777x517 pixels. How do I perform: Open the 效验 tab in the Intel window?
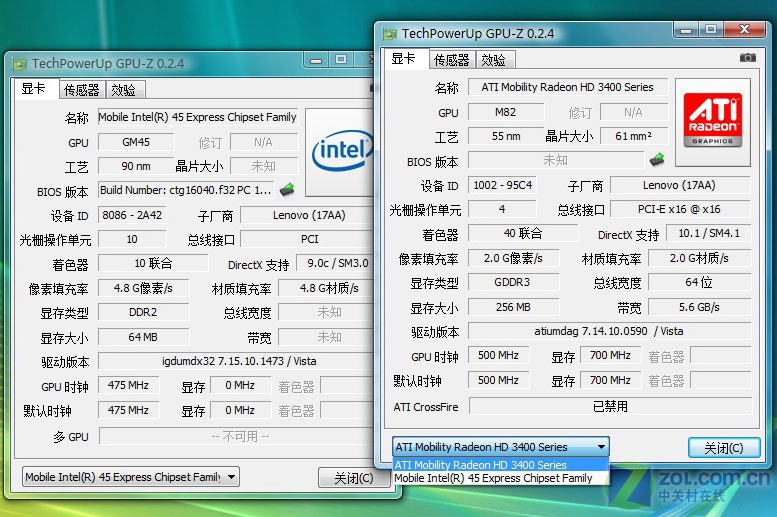(x=124, y=90)
